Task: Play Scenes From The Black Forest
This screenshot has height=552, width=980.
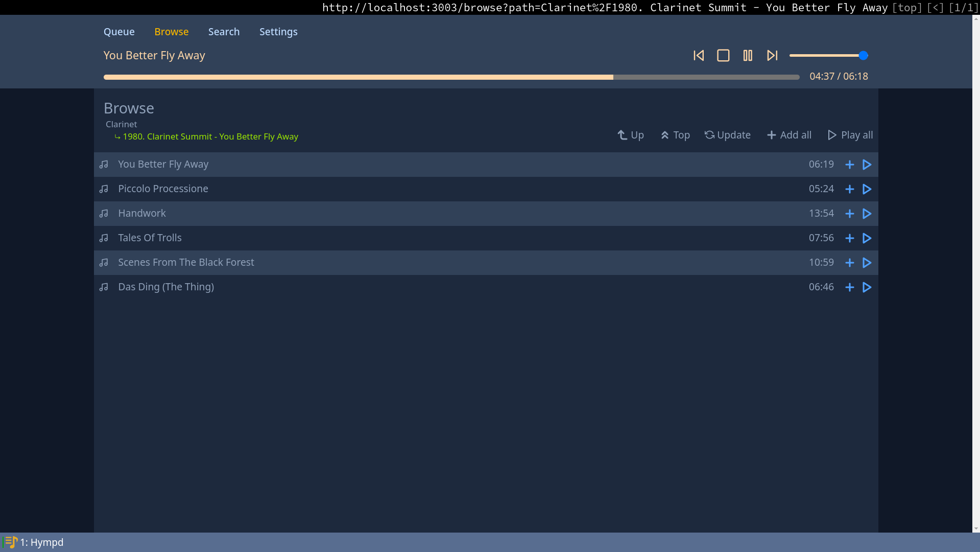Action: pos(867,263)
